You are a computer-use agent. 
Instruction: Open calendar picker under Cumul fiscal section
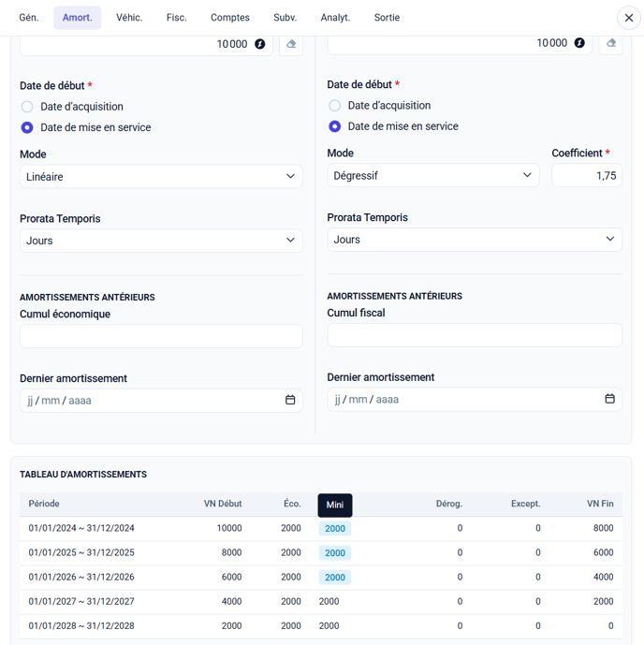point(609,399)
